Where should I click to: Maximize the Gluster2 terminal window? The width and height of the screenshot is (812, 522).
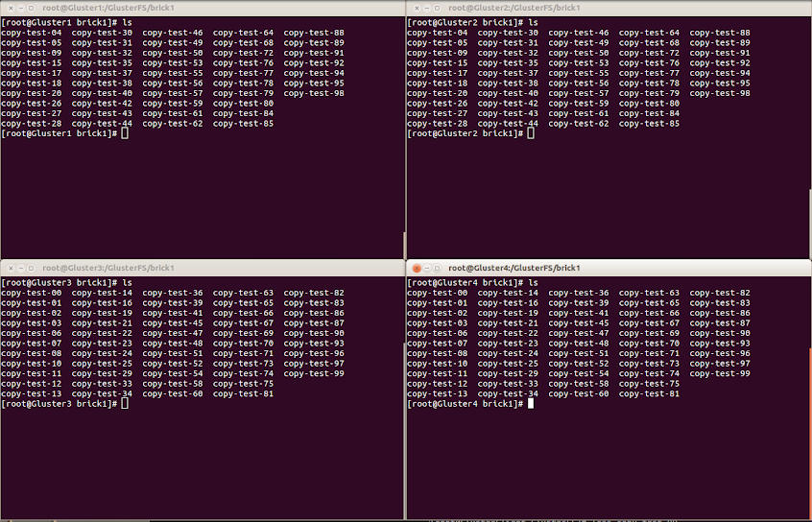(x=437, y=9)
